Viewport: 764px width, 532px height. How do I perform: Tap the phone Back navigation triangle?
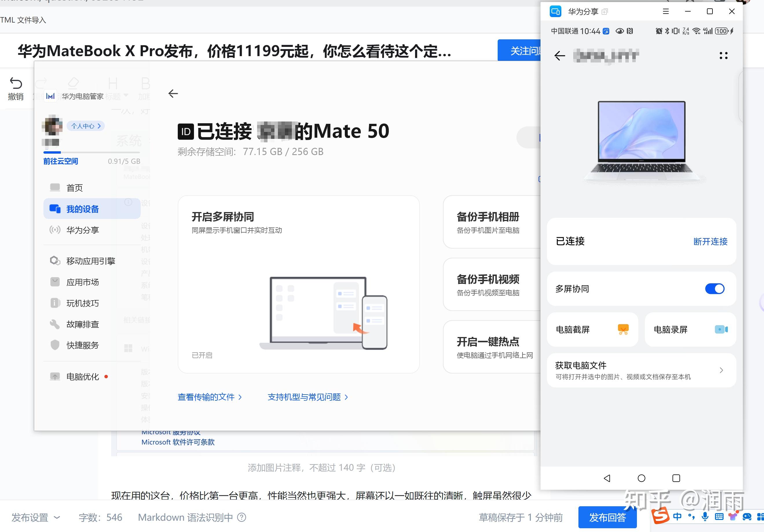point(607,478)
